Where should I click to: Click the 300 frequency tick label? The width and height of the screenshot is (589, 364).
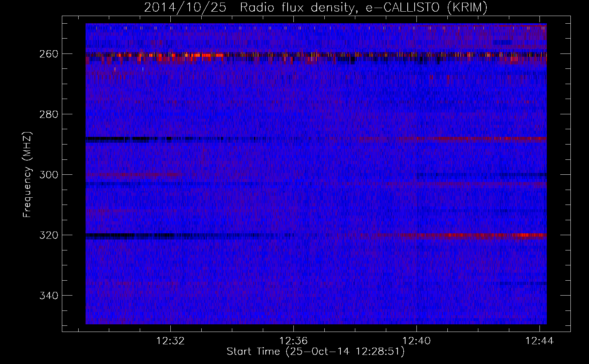click(48, 175)
